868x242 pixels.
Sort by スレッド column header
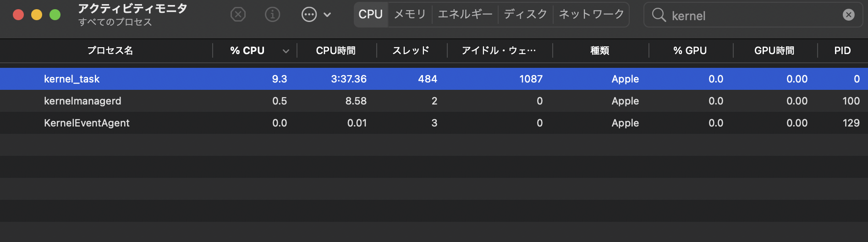(x=411, y=50)
